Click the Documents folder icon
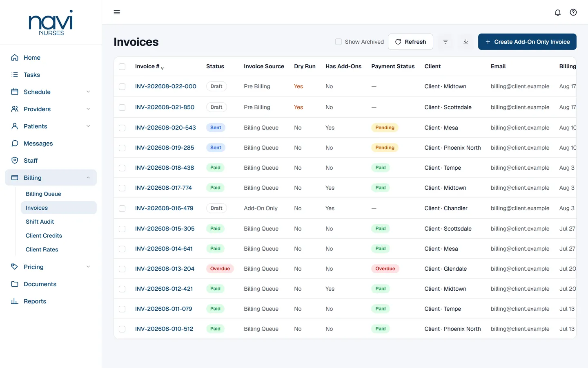 pyautogui.click(x=15, y=284)
